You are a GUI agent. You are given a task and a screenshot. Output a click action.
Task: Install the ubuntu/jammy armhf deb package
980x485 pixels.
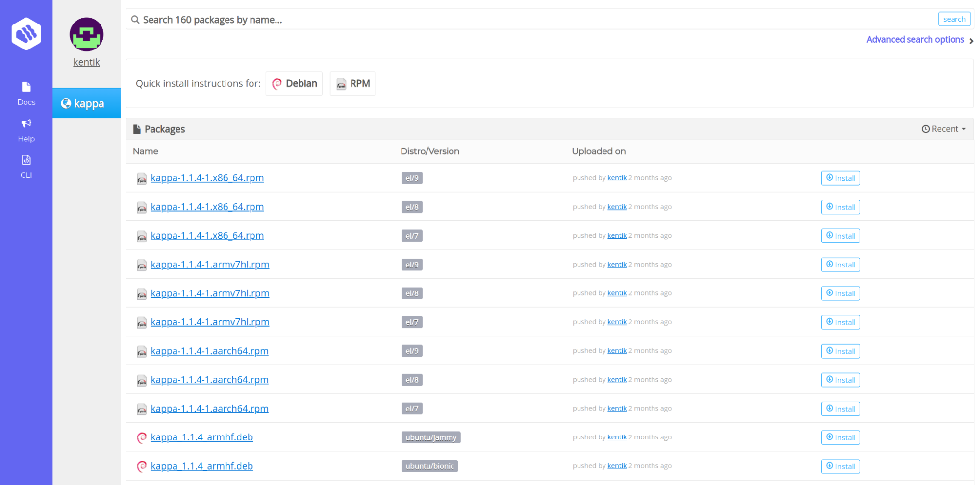tap(840, 437)
